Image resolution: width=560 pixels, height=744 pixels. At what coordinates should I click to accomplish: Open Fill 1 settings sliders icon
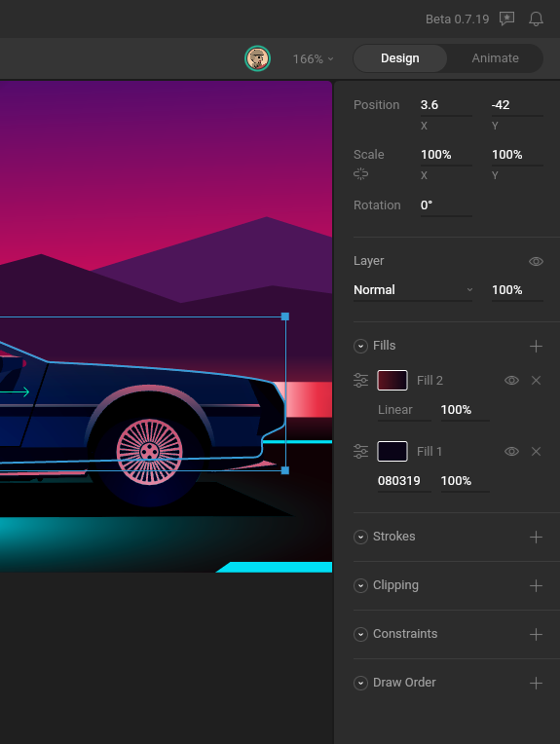point(360,451)
